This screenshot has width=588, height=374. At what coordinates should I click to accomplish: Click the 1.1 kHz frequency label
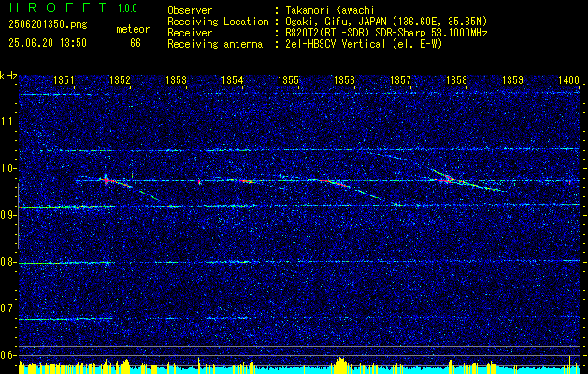(8, 122)
